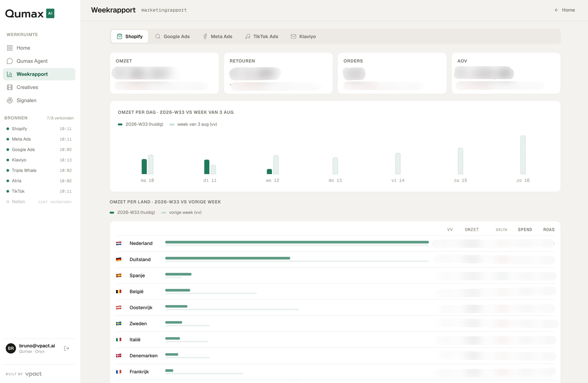Screen dimensions: 588x383
Task: Click the Weekrapport bar chart icon
Action: point(10,74)
